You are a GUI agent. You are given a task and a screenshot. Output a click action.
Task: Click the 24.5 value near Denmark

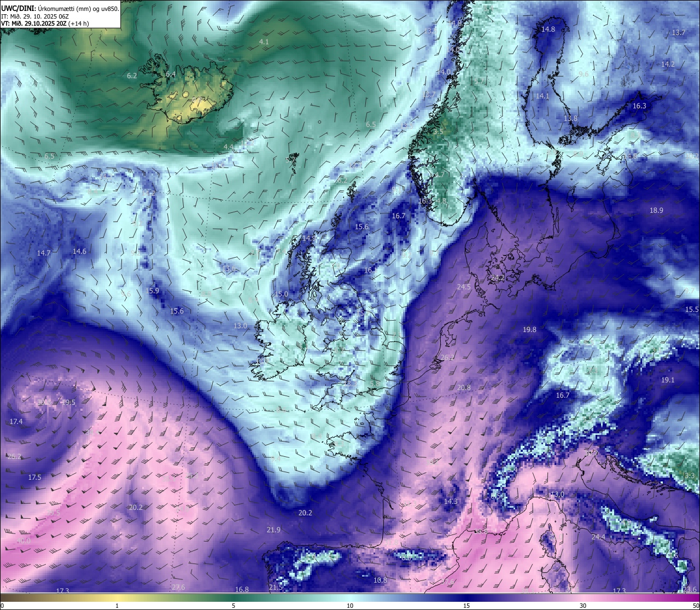(464, 287)
